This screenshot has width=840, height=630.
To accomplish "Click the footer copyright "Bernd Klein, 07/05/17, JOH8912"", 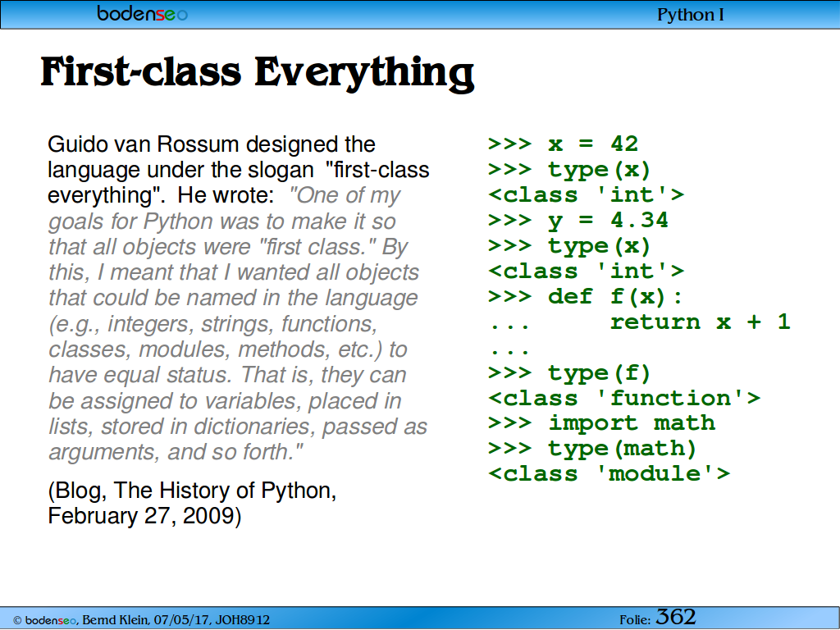I will (176, 620).
